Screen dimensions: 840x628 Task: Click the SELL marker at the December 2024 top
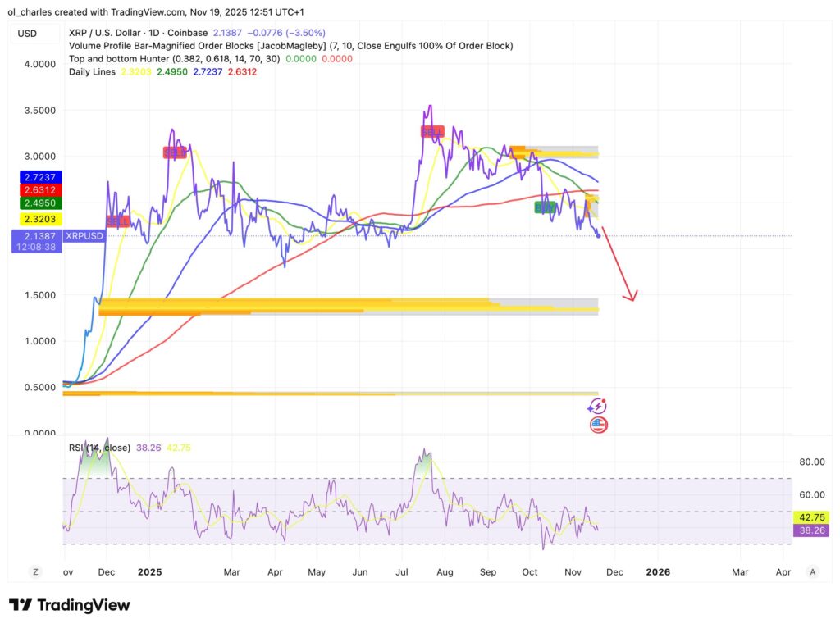point(116,221)
